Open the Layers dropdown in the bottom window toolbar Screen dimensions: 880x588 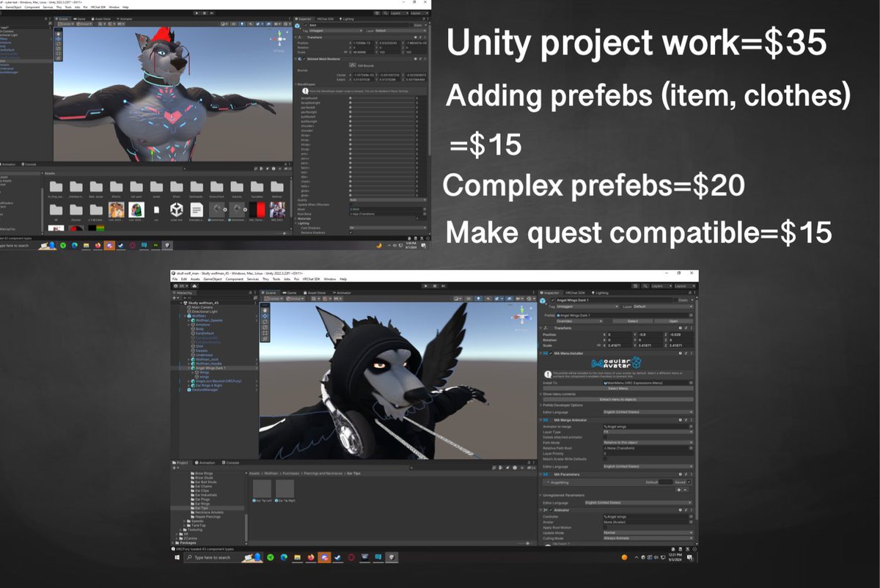pyautogui.click(x=661, y=286)
